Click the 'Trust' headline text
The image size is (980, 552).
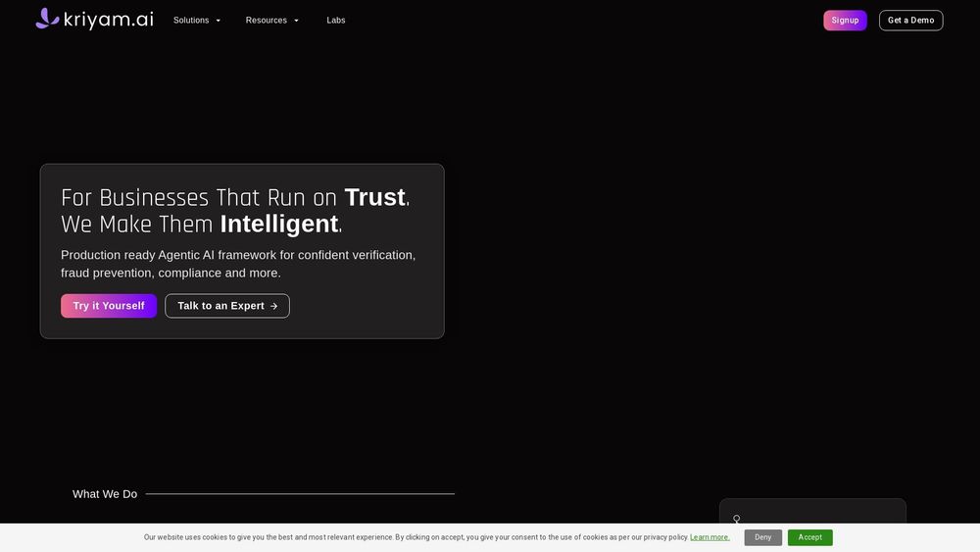pos(375,197)
